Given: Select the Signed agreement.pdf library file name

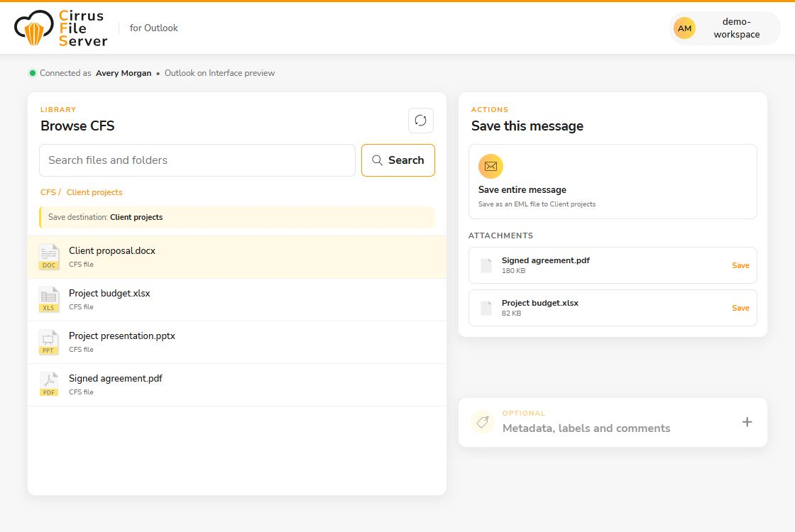Looking at the screenshot, I should pos(116,379).
